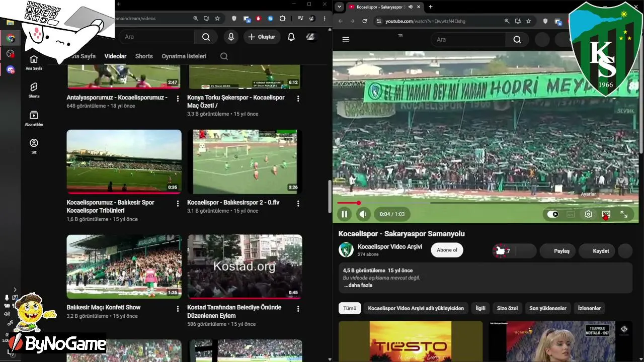Save the video with the Kaydet button

[597, 251]
